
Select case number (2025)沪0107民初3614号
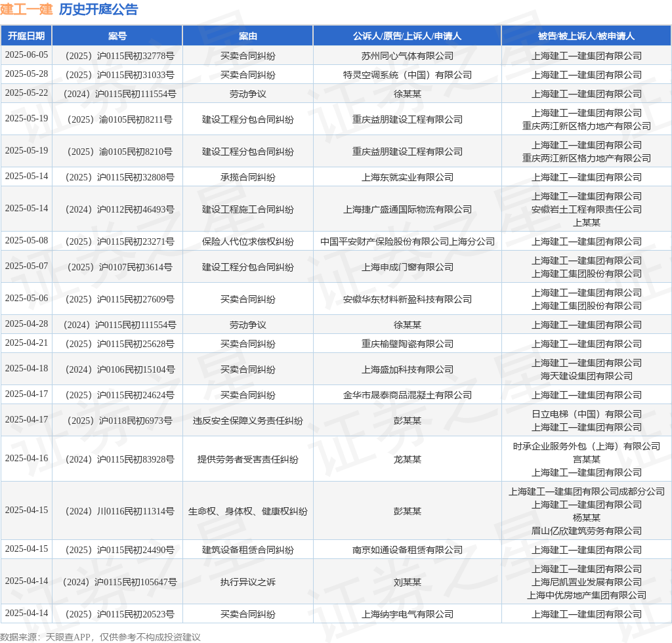(x=117, y=267)
